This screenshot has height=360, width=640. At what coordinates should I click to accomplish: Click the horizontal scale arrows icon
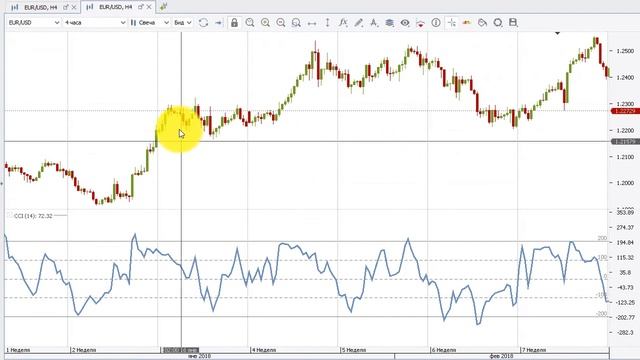(x=312, y=23)
